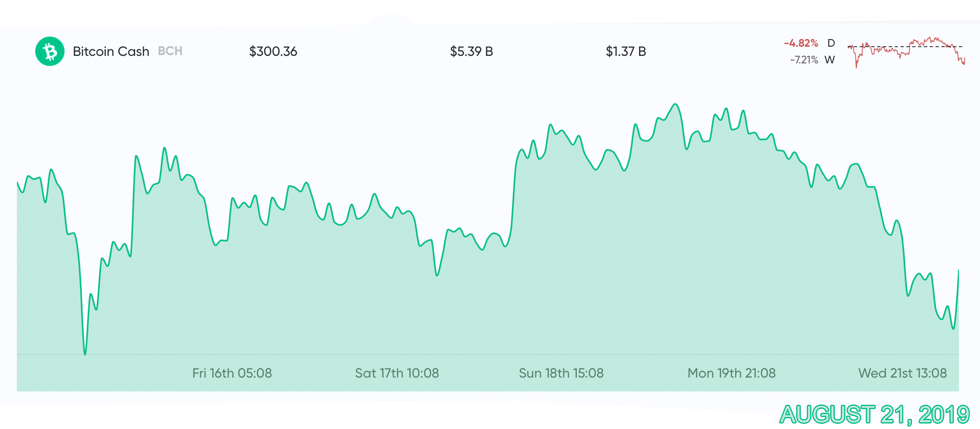Click the rightmost end of the chart line
The width and height of the screenshot is (980, 429).
(x=958, y=270)
